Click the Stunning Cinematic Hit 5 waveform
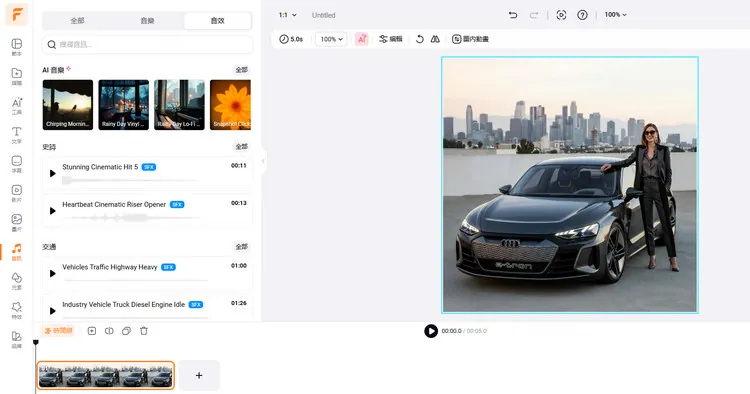Image resolution: width=750 pixels, height=394 pixels. click(x=129, y=180)
